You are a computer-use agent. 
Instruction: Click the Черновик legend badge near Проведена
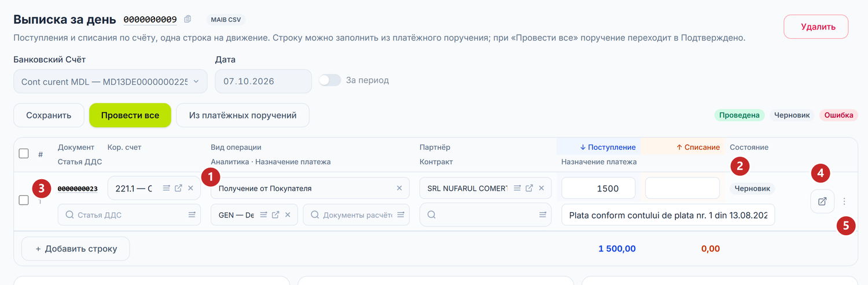(792, 115)
